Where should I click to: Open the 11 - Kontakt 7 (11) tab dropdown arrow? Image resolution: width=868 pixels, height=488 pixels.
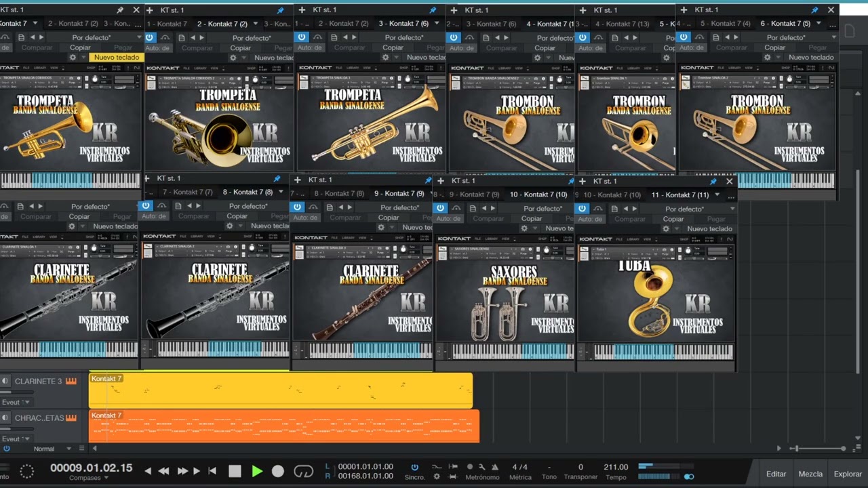coord(717,195)
